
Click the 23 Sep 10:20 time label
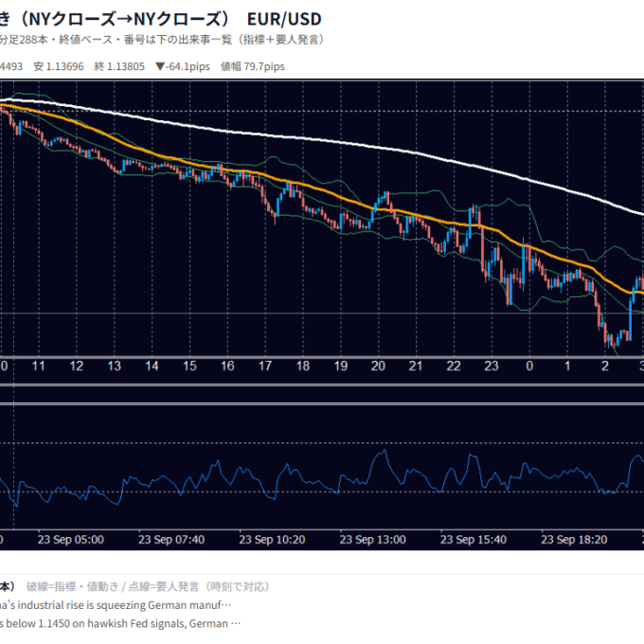pyautogui.click(x=272, y=539)
